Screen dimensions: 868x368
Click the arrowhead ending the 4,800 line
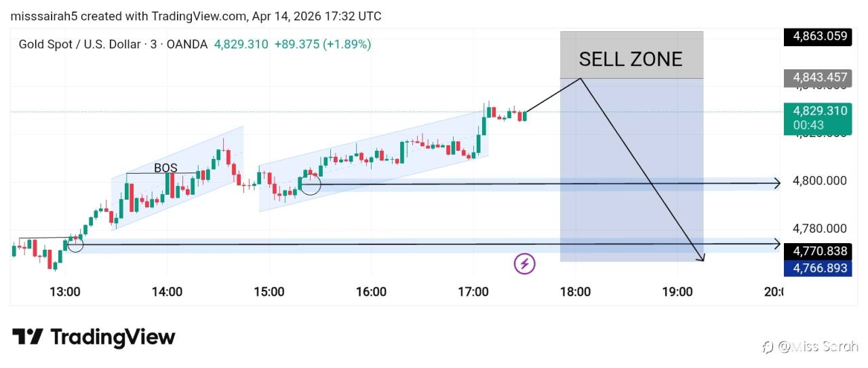[778, 182]
